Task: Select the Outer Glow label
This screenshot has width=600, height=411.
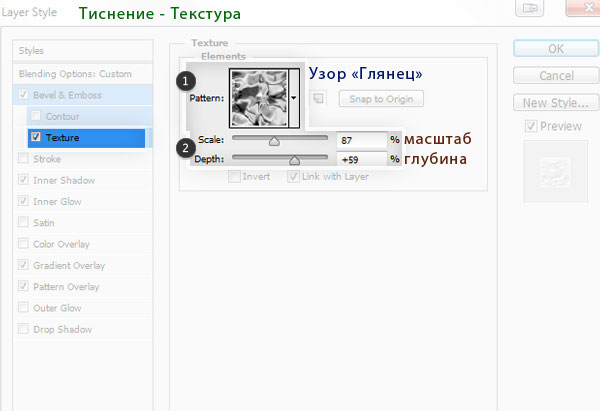Action: coord(57,308)
